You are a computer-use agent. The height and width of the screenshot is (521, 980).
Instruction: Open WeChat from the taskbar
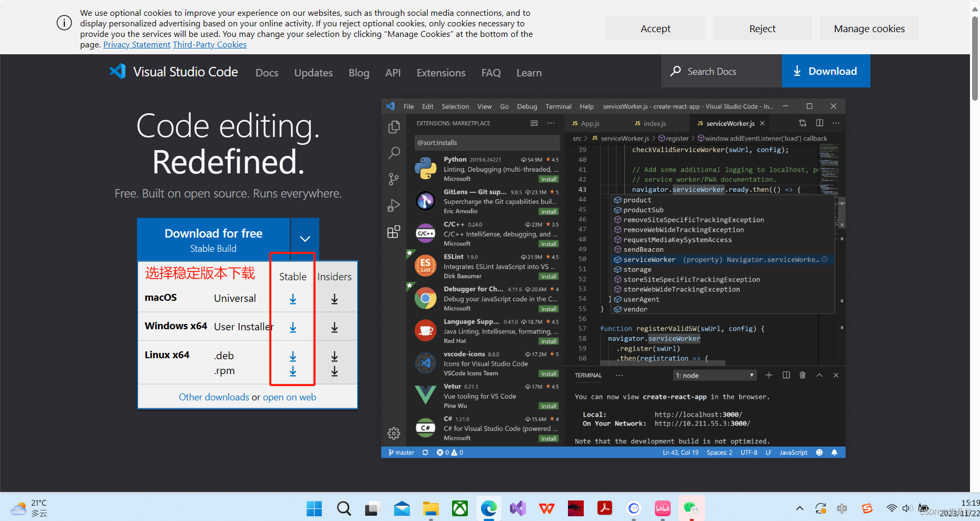click(x=691, y=508)
